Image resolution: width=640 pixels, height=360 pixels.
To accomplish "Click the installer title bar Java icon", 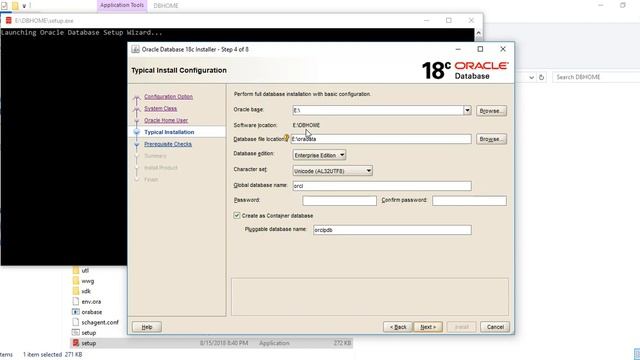I will (135, 49).
